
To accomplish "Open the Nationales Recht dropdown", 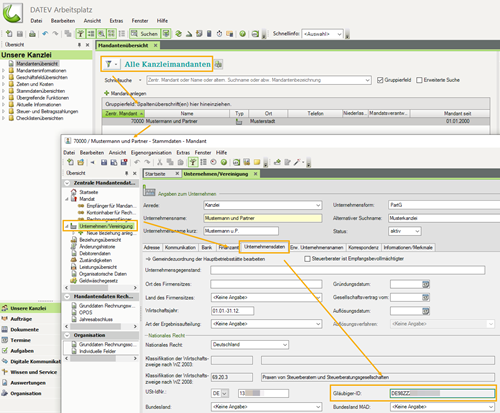I will pos(285,345).
